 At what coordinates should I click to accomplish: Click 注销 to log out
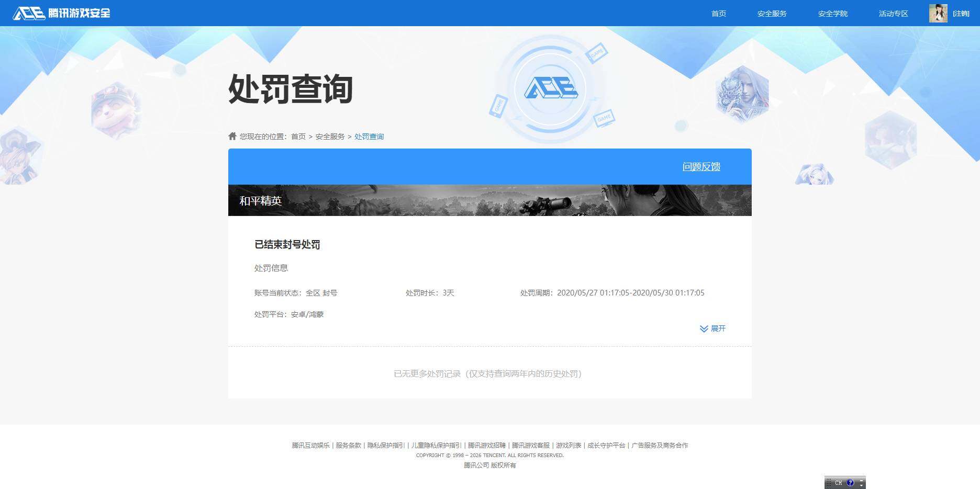[962, 14]
